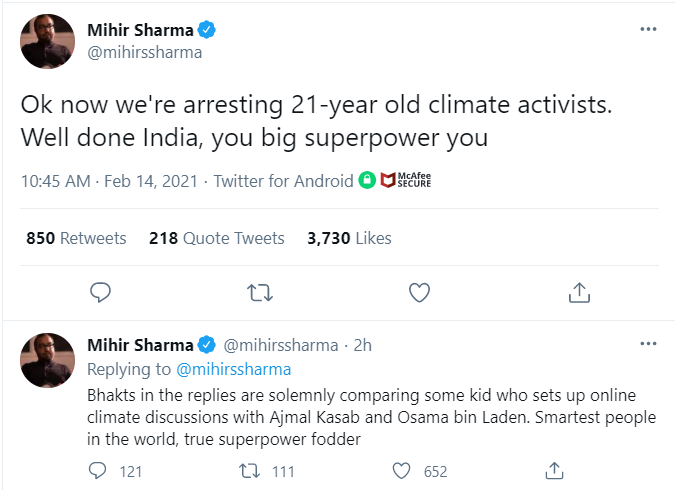Open more options menu on main tweet

647,29
